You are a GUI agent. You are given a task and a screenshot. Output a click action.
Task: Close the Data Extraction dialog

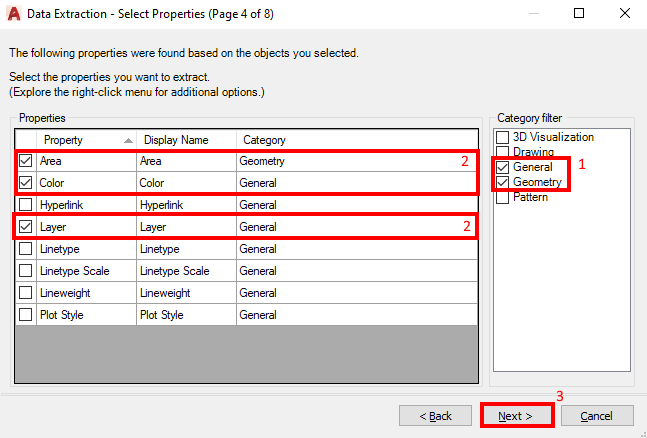point(625,13)
